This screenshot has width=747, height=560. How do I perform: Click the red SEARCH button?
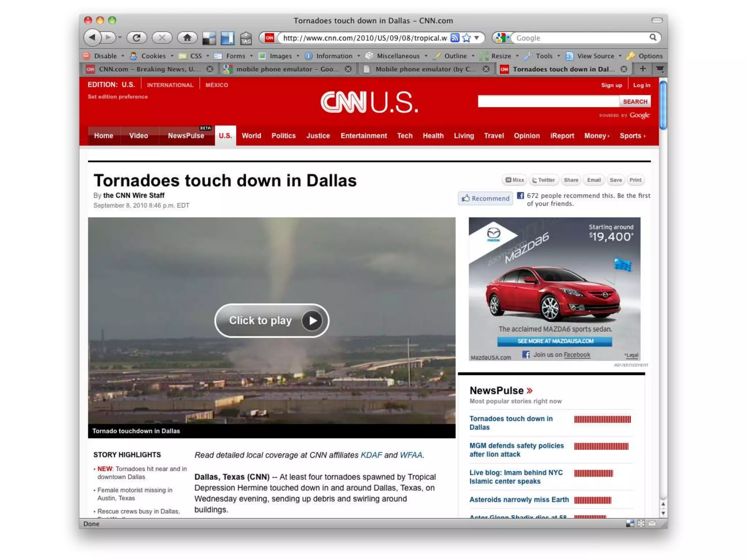[635, 102]
